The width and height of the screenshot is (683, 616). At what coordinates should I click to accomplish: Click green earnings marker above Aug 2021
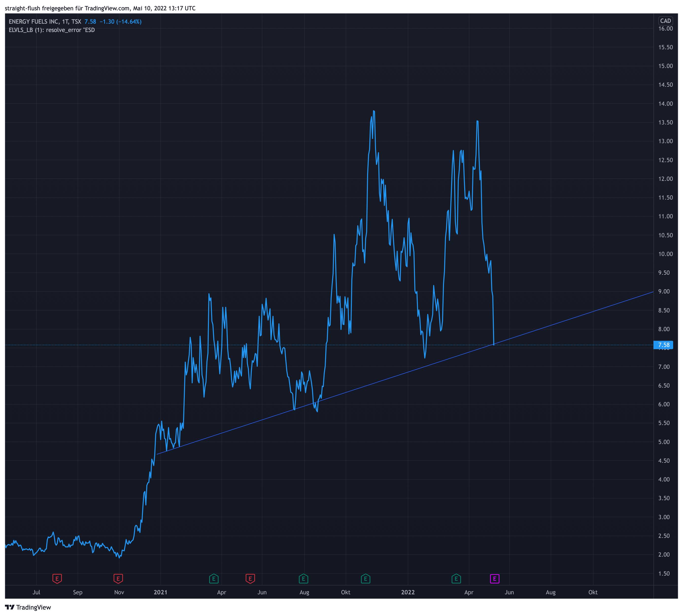(303, 579)
